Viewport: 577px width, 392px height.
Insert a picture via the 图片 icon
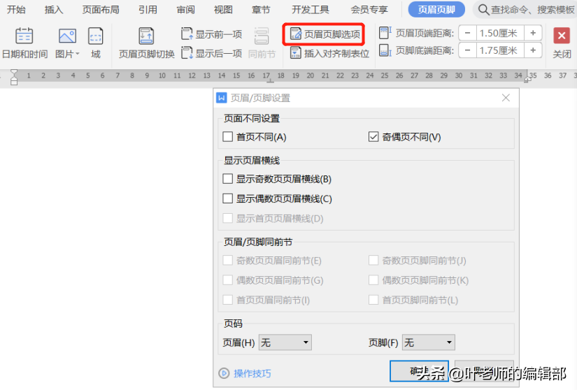67,36
